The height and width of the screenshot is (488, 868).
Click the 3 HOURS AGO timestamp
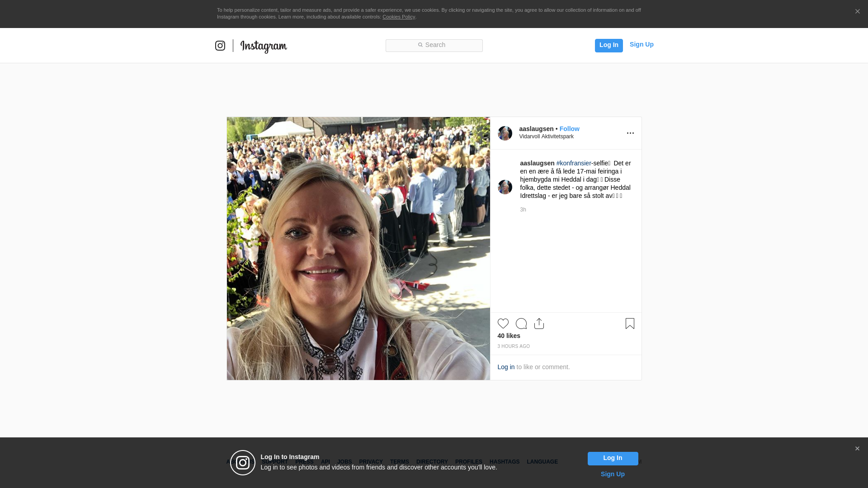pyautogui.click(x=514, y=347)
